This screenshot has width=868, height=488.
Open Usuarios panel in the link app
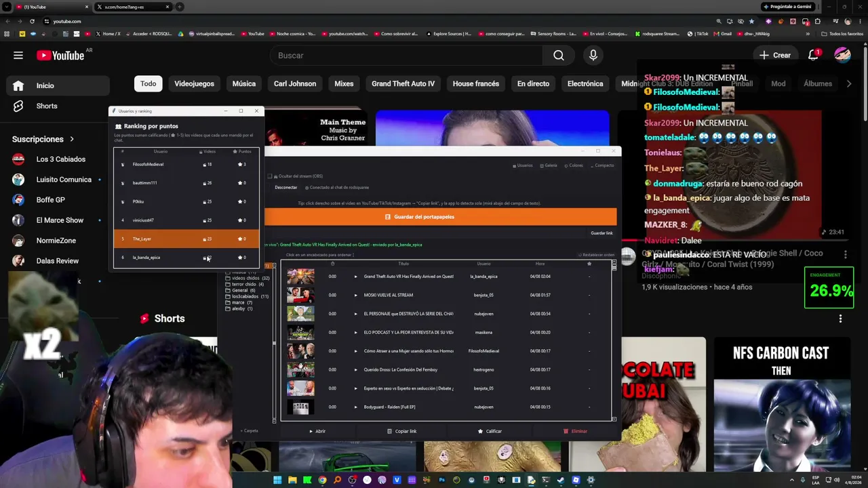[522, 165]
